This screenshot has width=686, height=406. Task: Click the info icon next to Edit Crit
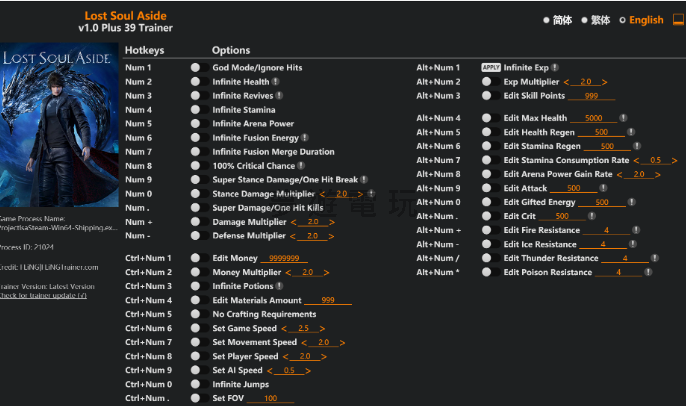pyautogui.click(x=592, y=216)
